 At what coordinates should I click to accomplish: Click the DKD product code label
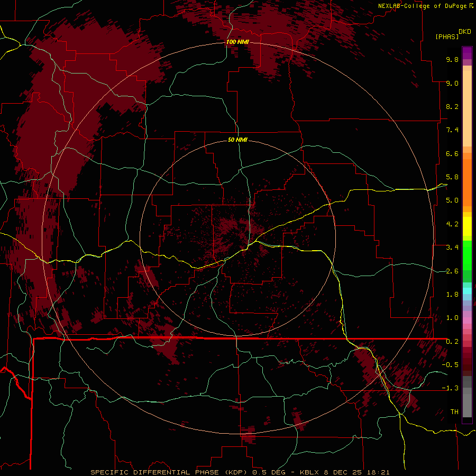coord(465,32)
